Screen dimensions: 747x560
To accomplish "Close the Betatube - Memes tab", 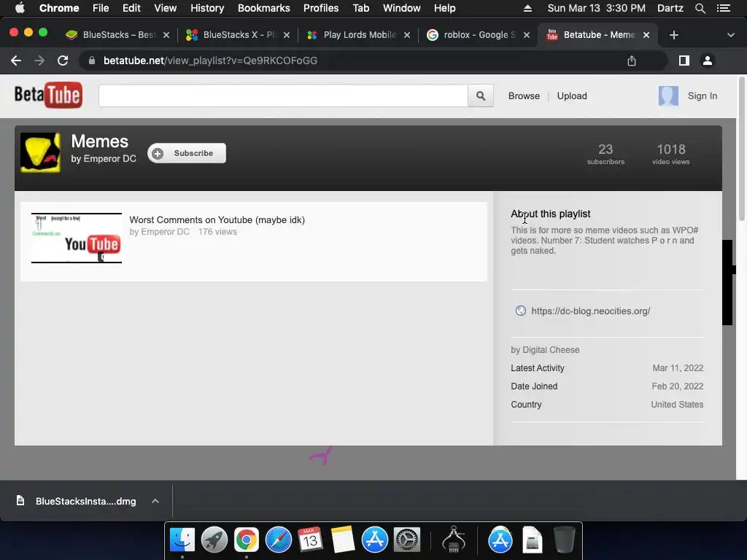I will 646,35.
